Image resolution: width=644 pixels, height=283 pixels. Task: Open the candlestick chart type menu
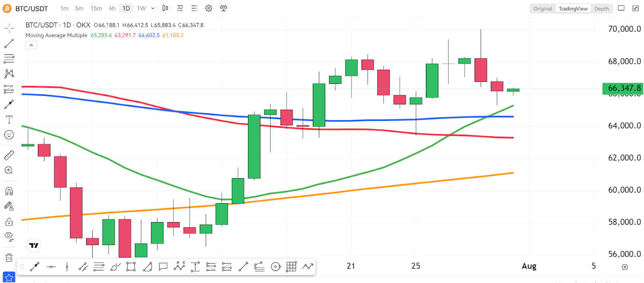tap(165, 8)
